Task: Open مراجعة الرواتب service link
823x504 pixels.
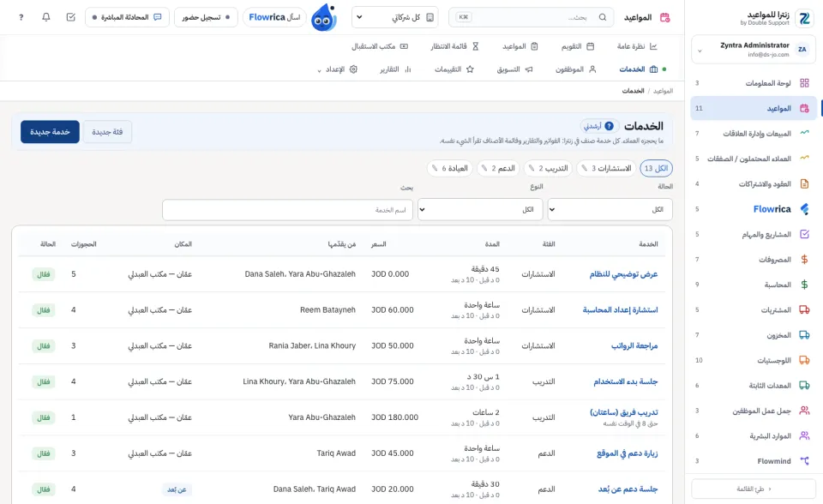Action: 634,345
